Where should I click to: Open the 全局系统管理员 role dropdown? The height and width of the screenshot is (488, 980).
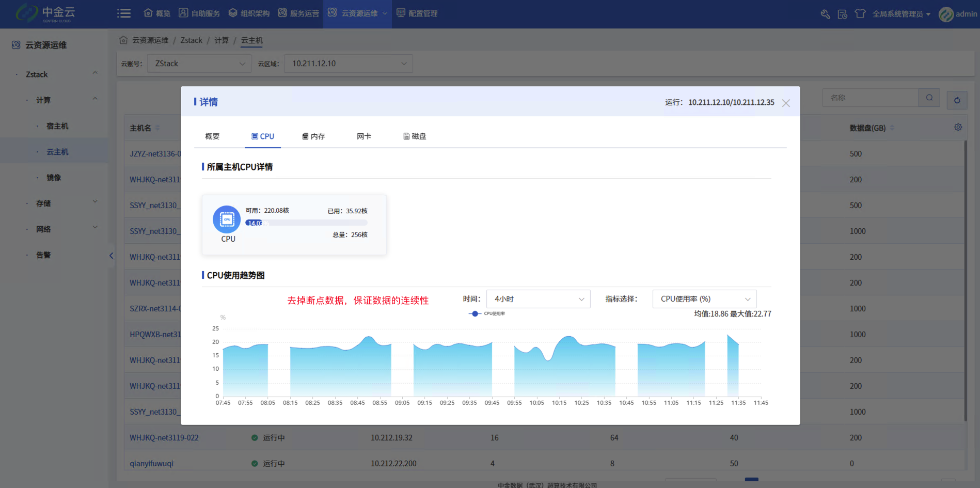click(902, 14)
